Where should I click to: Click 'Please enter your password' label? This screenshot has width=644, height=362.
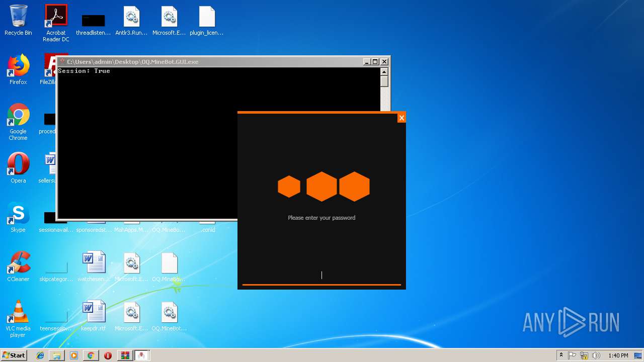click(x=321, y=218)
